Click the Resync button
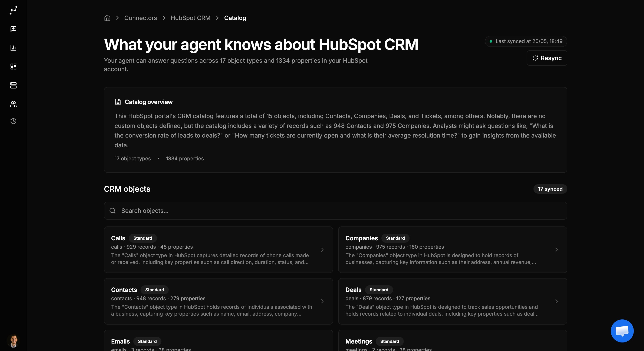The image size is (644, 351). (547, 58)
